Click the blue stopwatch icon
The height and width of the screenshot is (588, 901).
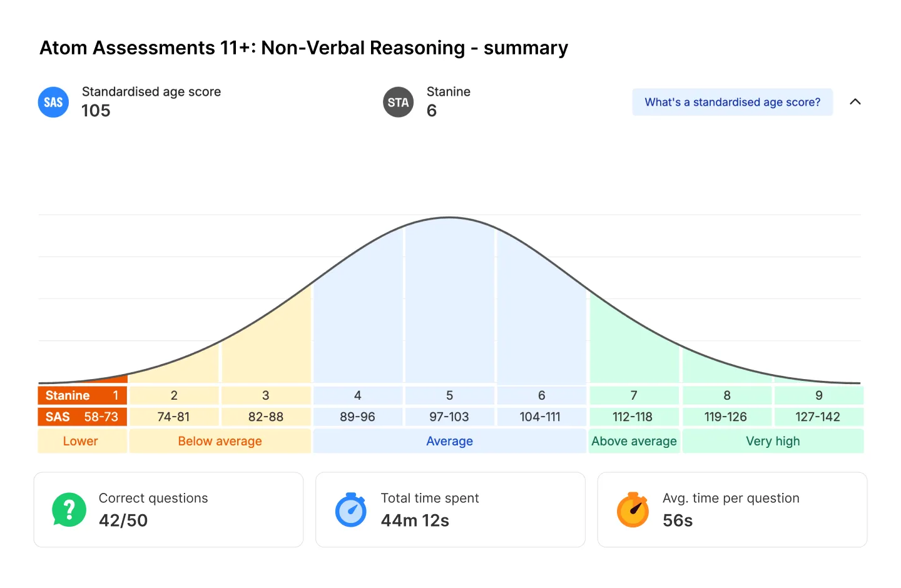click(x=351, y=510)
